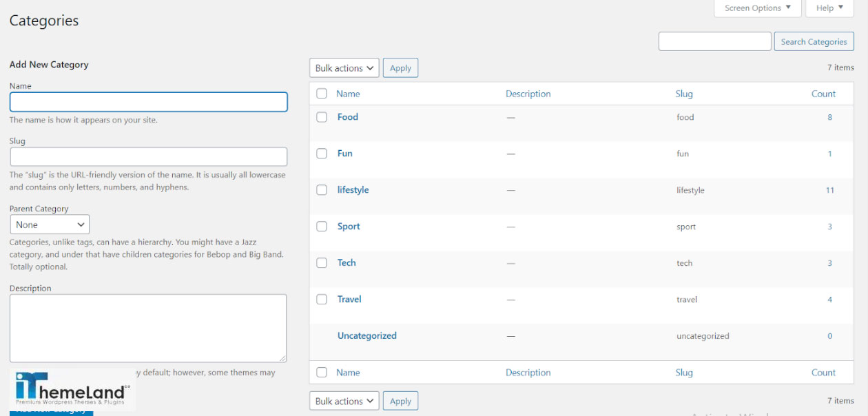Tick the select-all checkbox in the table header

coord(322,94)
